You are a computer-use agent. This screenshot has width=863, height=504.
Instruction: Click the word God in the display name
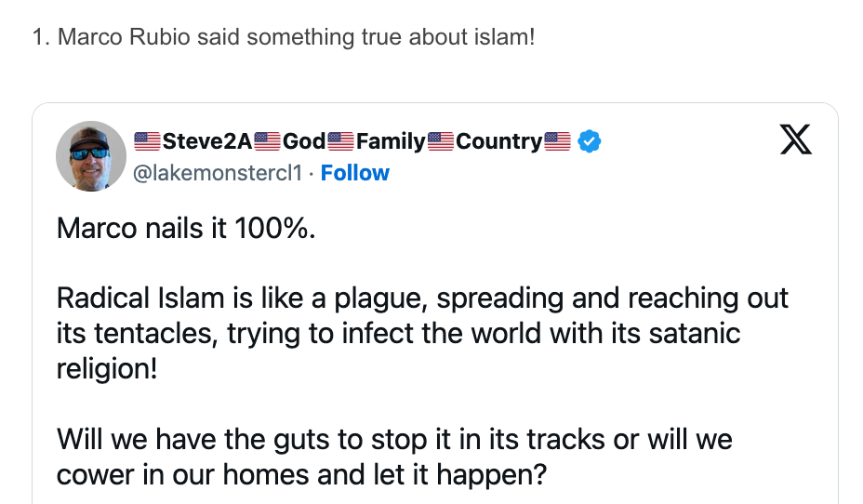(x=304, y=141)
